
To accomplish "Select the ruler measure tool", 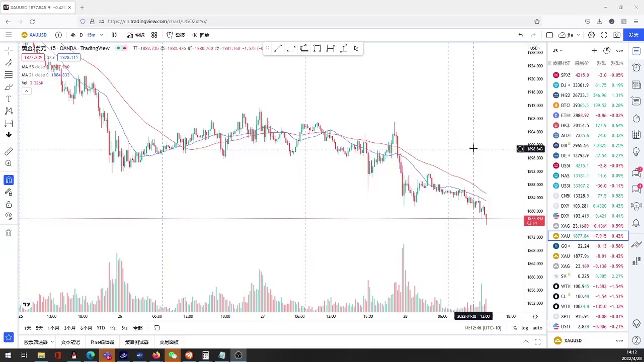I will click(x=9, y=151).
